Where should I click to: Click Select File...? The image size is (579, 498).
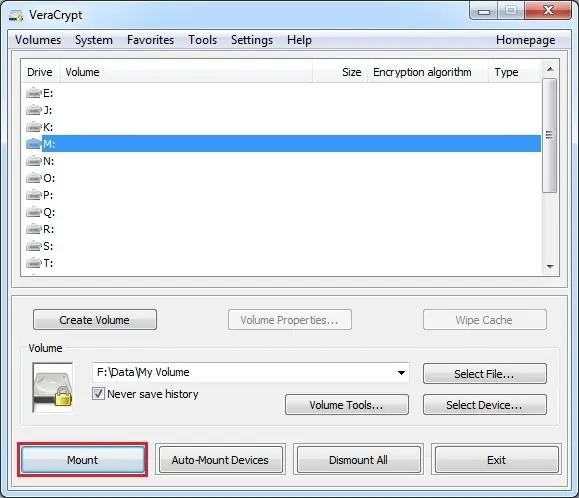[484, 374]
